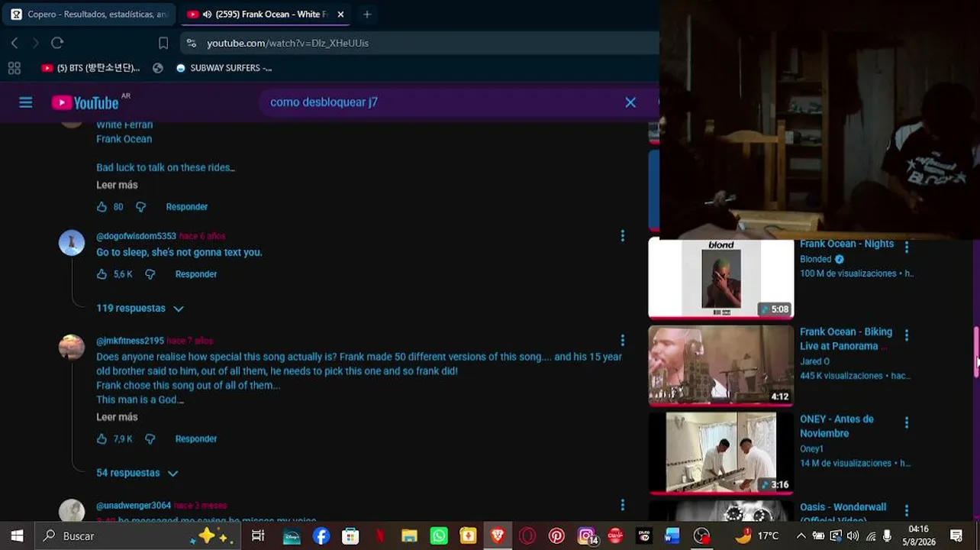Image resolution: width=980 pixels, height=550 pixels.
Task: Open Facebook from the taskbar
Action: (x=321, y=536)
